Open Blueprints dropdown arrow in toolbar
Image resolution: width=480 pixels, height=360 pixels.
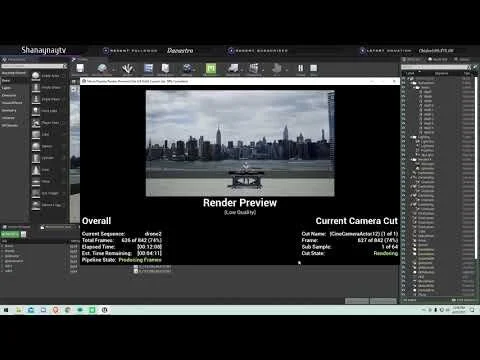(242, 70)
